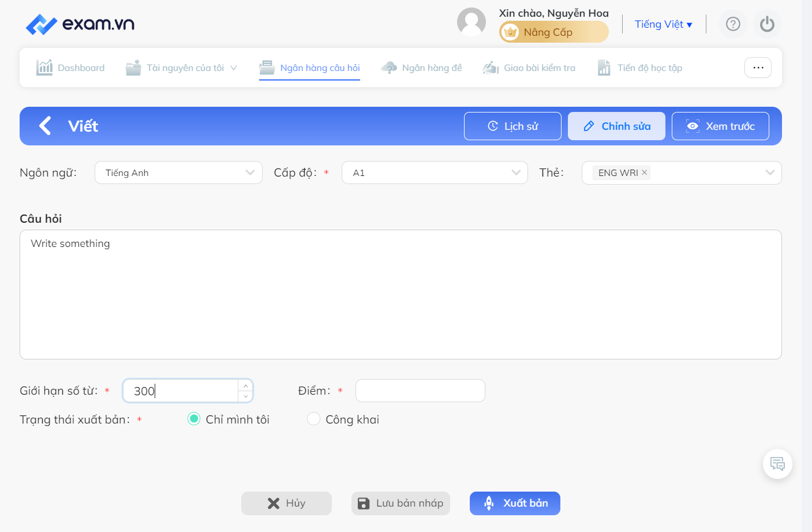The width and height of the screenshot is (812, 532).
Task: Click the Chỉnh sửa edit button
Action: click(x=616, y=126)
